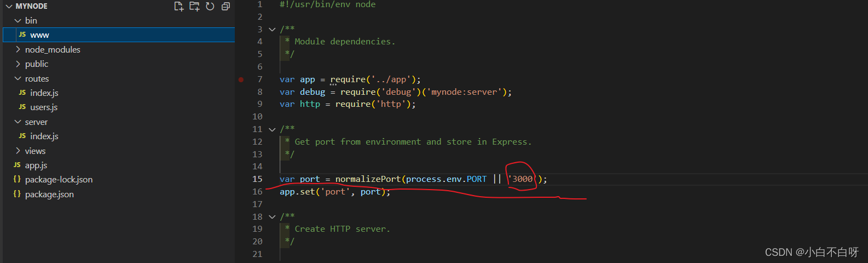
Task: Click require('http') on line 9
Action: pos(373,104)
